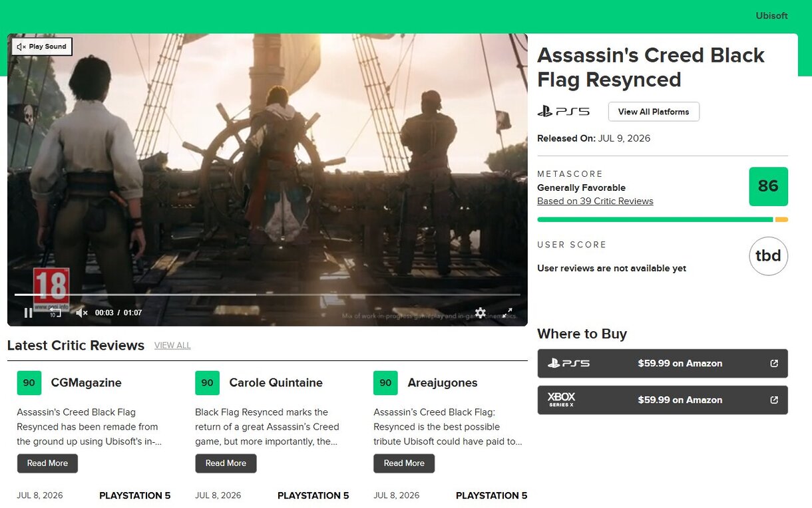This screenshot has width=812, height=508.
Task: Read More of Areajugones review
Action: click(x=404, y=463)
